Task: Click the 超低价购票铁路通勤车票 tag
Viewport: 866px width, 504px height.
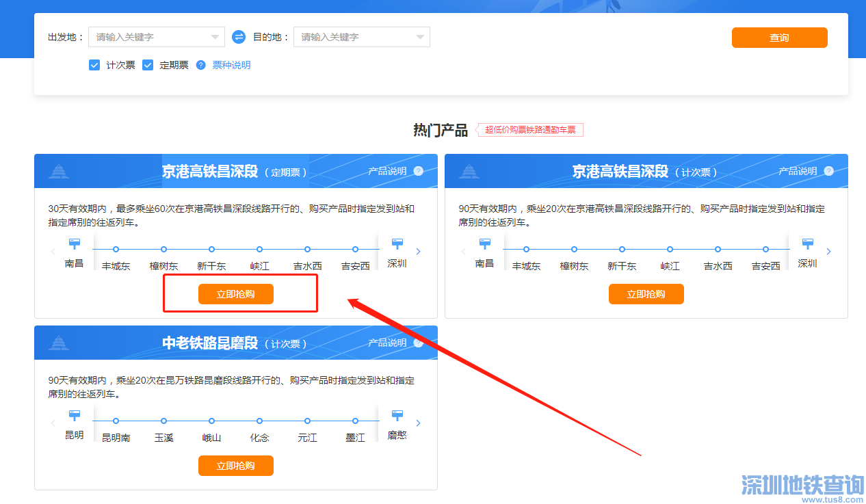Action: [531, 129]
